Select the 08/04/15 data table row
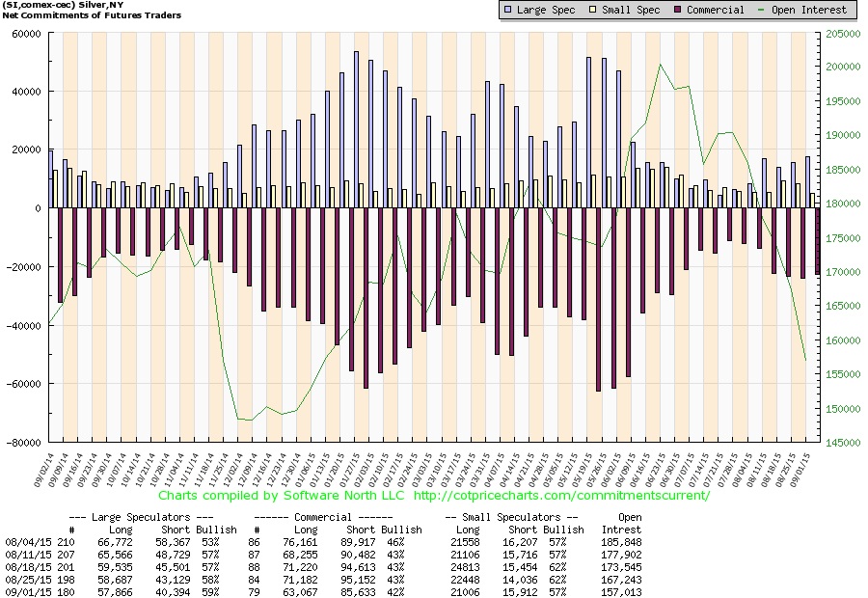This screenshot has width=868, height=598. point(323,542)
